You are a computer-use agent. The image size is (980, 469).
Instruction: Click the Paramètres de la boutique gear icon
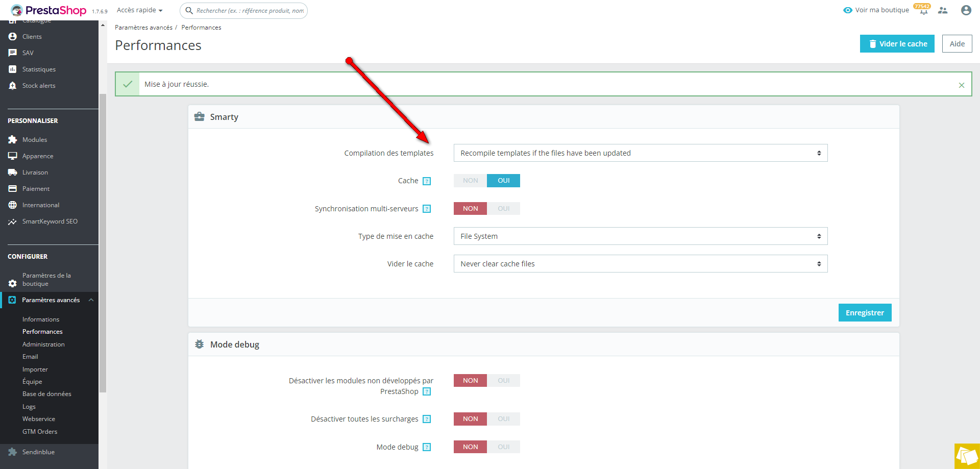(x=13, y=283)
